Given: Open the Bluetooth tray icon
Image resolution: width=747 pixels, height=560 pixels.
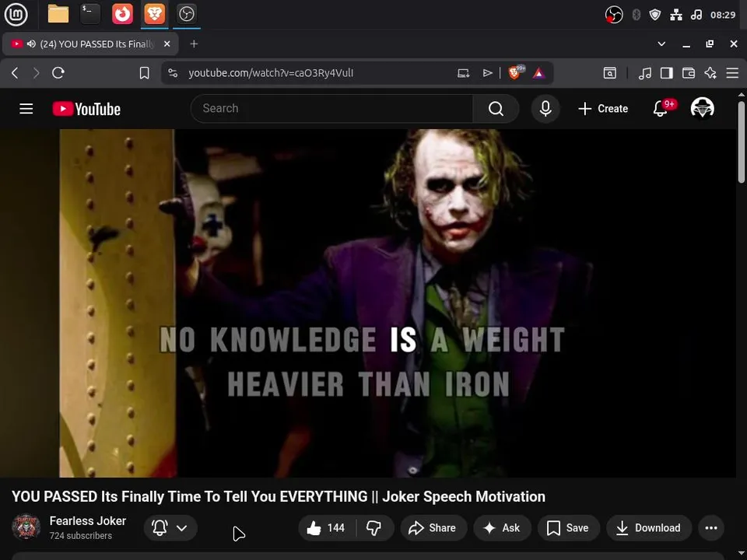Looking at the screenshot, I should pyautogui.click(x=636, y=15).
